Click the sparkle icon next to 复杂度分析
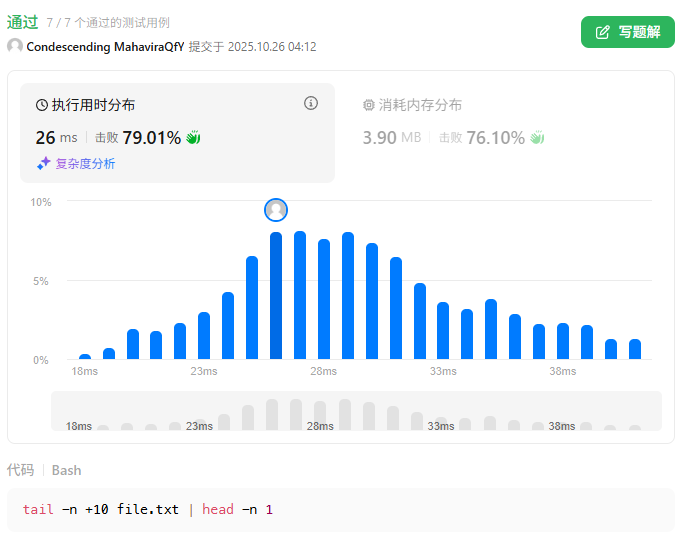Viewport: 688px width, 540px height. click(44, 163)
